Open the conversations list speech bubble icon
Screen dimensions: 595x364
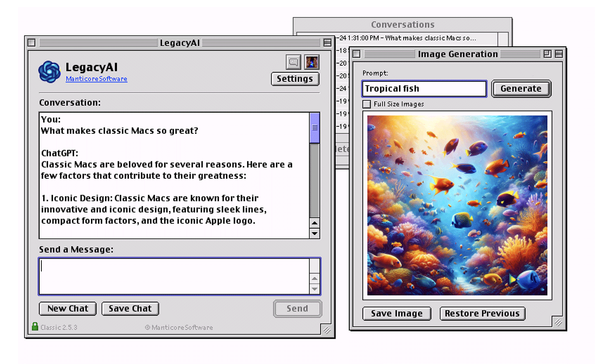293,62
